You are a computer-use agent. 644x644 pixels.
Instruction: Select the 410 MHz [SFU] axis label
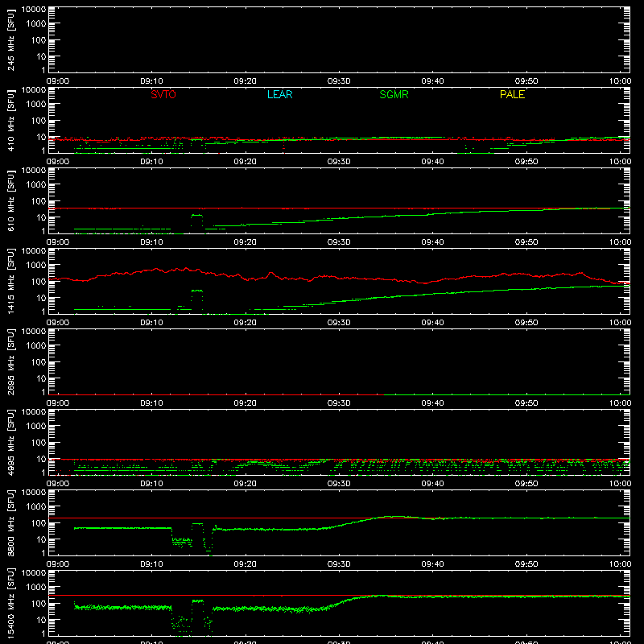pos(11,121)
